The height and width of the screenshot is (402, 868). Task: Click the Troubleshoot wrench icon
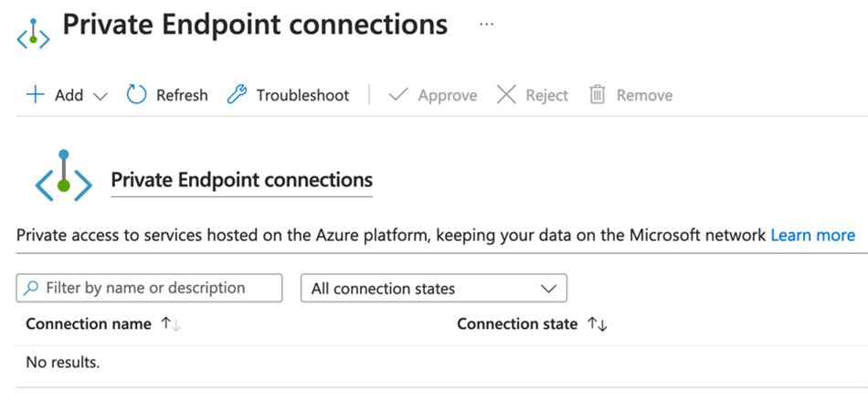click(x=237, y=95)
